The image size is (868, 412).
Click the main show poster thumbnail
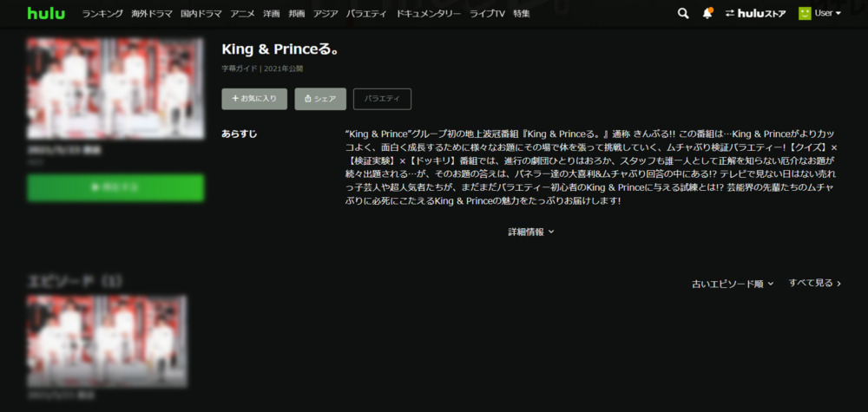pos(115,88)
